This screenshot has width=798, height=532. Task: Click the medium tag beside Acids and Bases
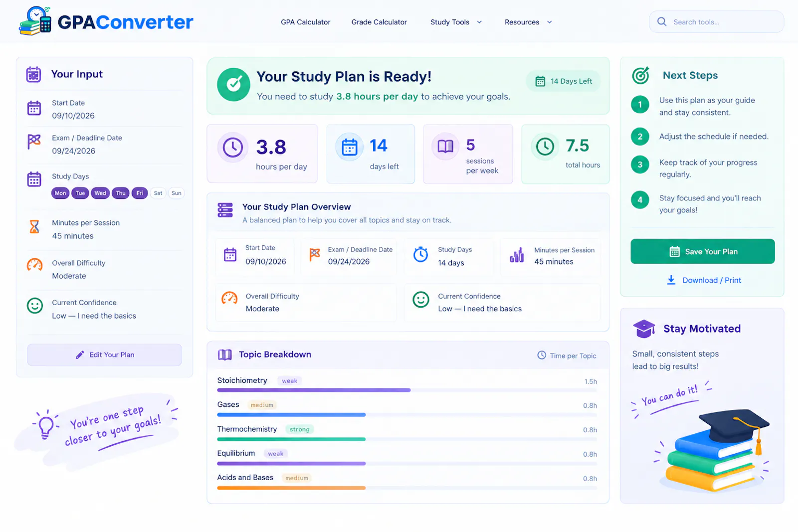[297, 478]
